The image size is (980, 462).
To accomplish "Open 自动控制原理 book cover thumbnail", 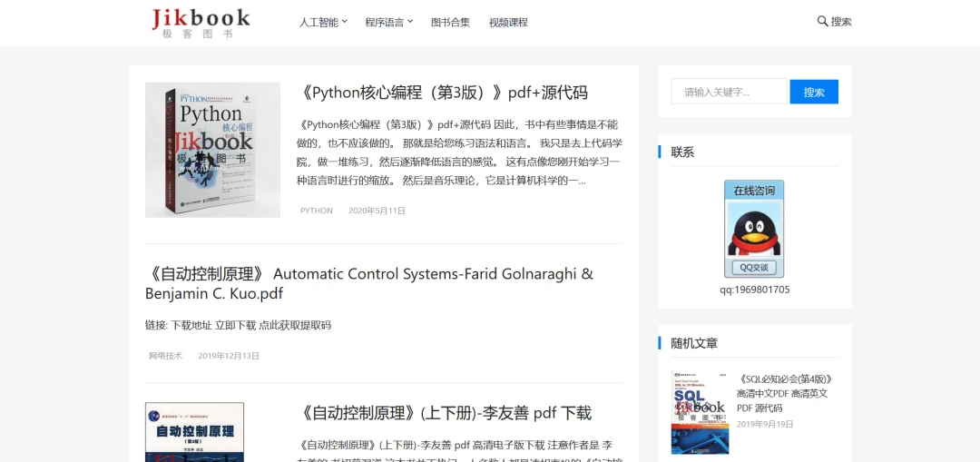I will [194, 432].
